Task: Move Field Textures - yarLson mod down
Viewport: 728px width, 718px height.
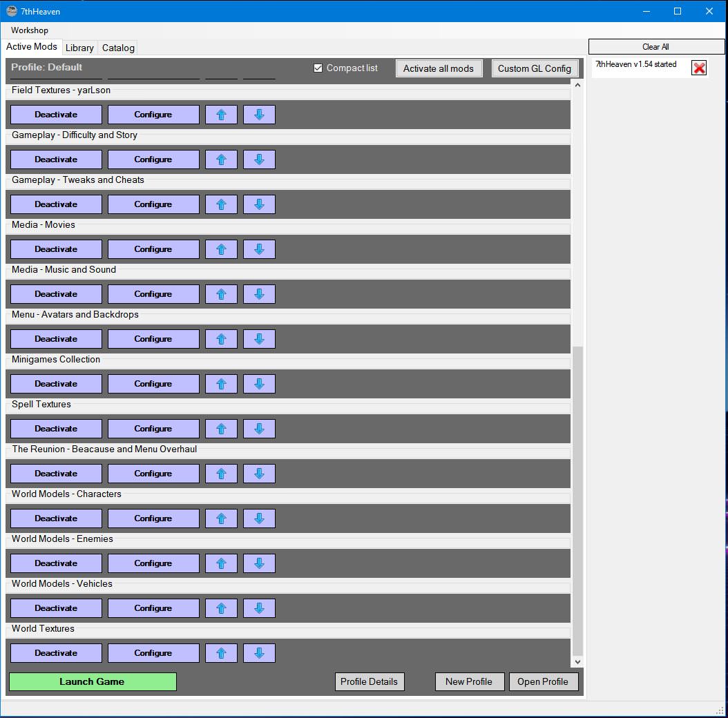Action: [259, 115]
